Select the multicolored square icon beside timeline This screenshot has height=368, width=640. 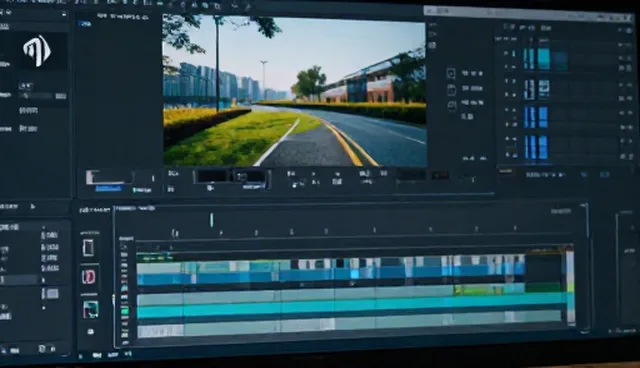click(x=90, y=310)
